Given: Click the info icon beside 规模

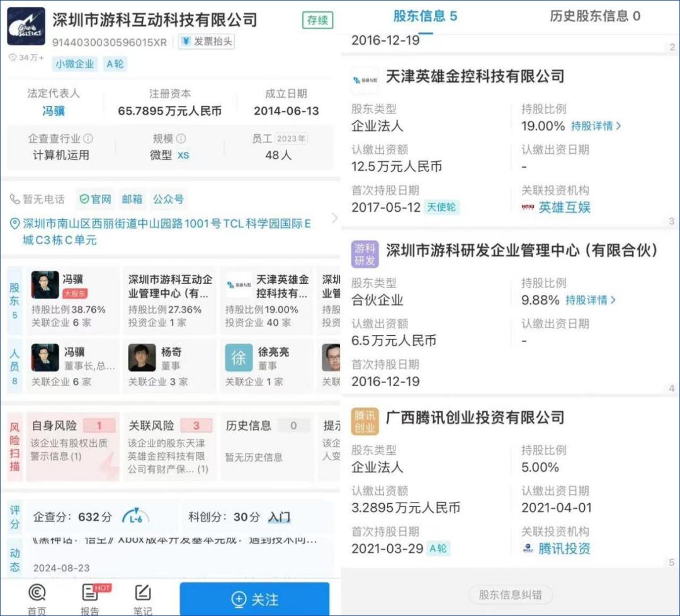Looking at the screenshot, I should click(x=181, y=139).
